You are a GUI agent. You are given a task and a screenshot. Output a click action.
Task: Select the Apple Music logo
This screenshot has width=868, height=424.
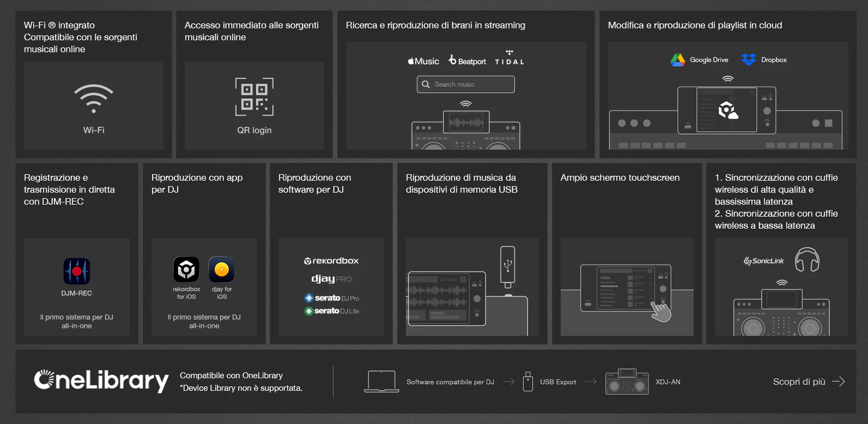[x=423, y=62]
